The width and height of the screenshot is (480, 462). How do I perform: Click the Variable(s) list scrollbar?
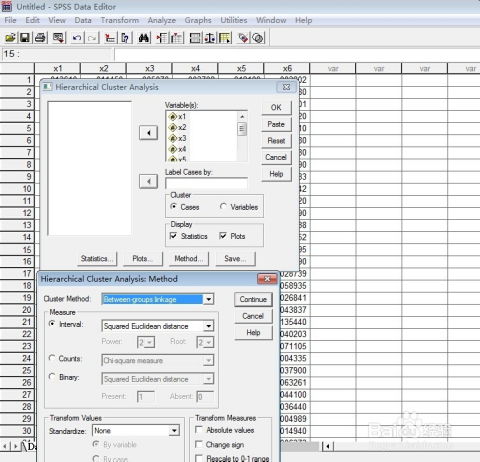[242, 136]
